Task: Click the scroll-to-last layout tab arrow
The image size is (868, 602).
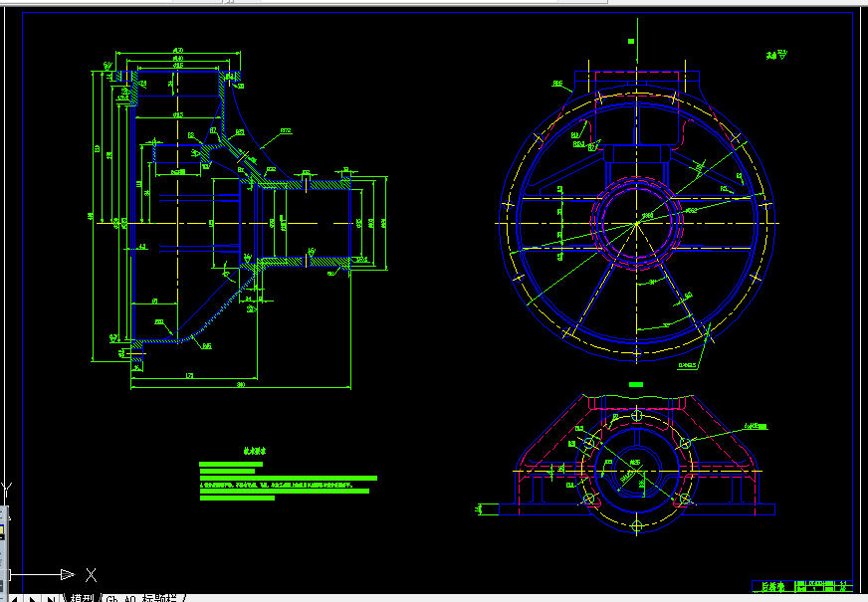Action: click(51, 598)
